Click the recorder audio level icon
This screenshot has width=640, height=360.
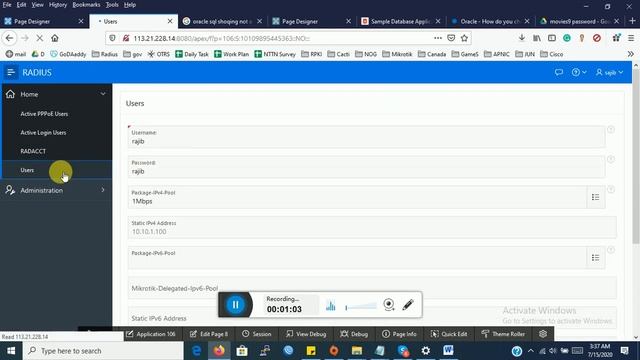point(331,305)
